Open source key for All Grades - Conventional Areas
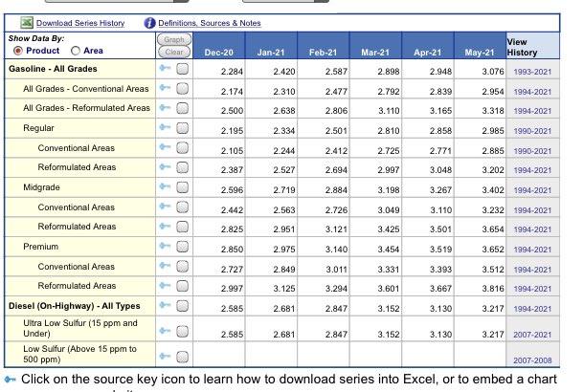This screenshot has height=392, width=583. pyautogui.click(x=165, y=88)
